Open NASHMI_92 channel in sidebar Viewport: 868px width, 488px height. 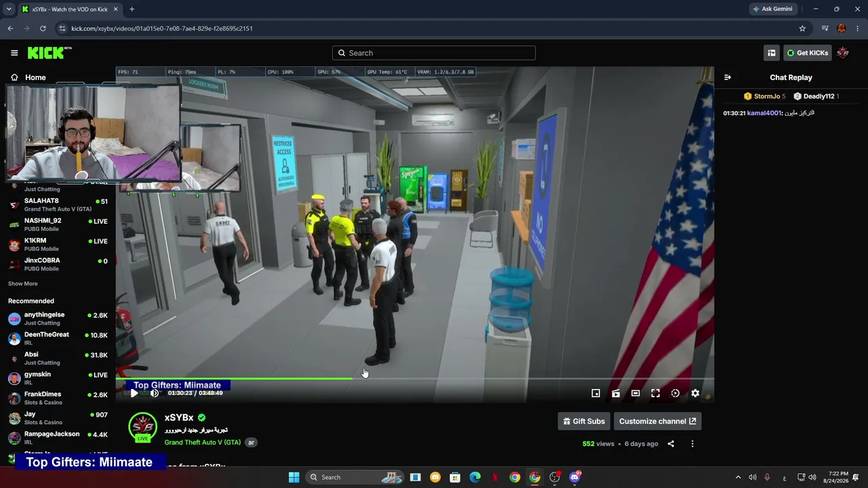pos(58,224)
